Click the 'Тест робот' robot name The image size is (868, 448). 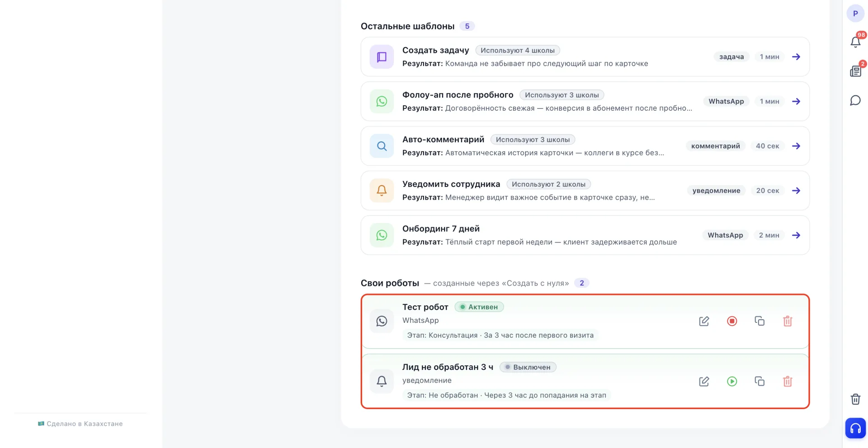(x=425, y=307)
